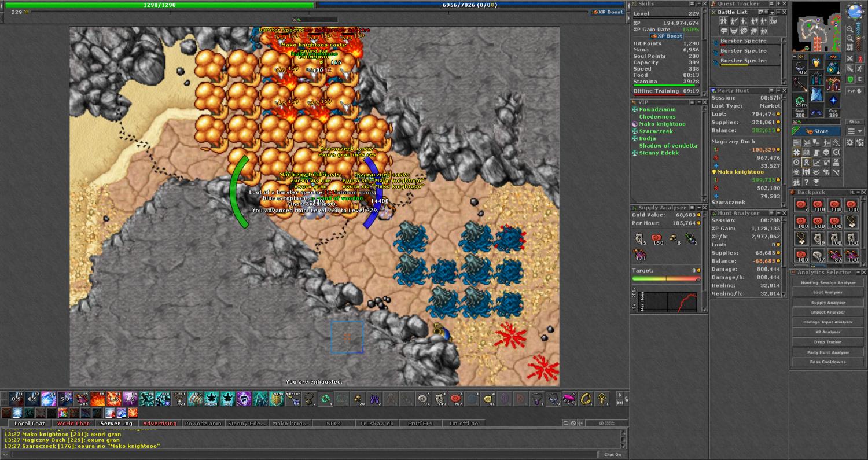Click the trophy icon in sidebar grid
Screen dimensions: 868x460
tap(815, 182)
